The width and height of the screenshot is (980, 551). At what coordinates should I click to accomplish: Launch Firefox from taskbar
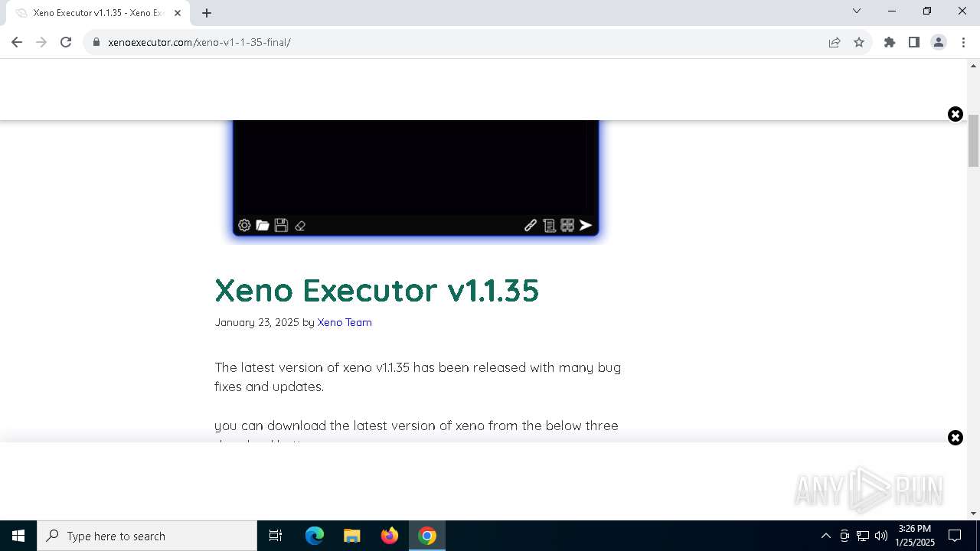(x=390, y=536)
